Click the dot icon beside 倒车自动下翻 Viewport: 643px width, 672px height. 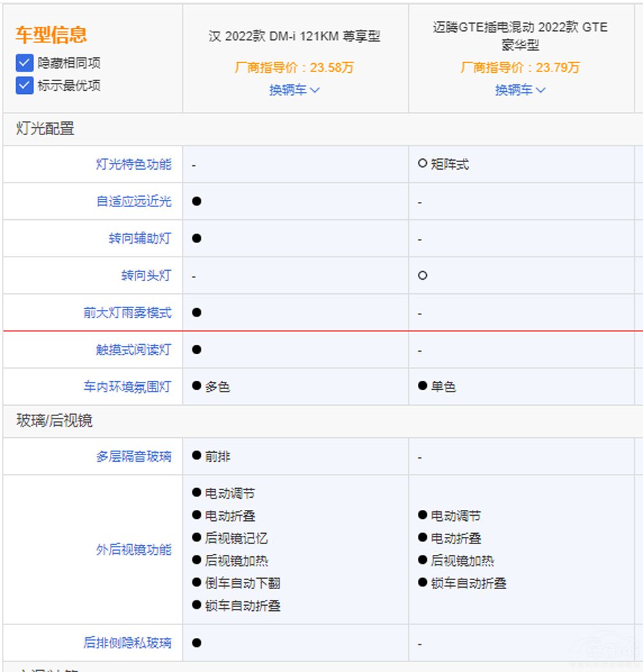pyautogui.click(x=197, y=583)
